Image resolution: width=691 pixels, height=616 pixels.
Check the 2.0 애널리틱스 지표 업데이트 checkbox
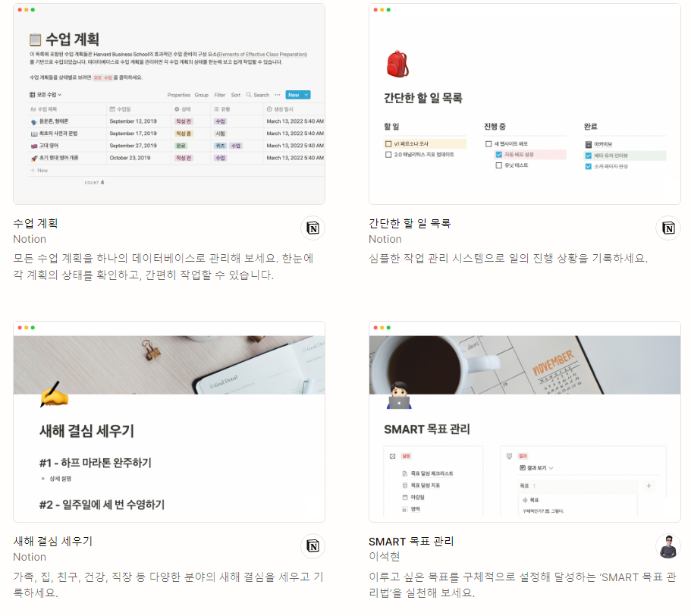tap(388, 155)
